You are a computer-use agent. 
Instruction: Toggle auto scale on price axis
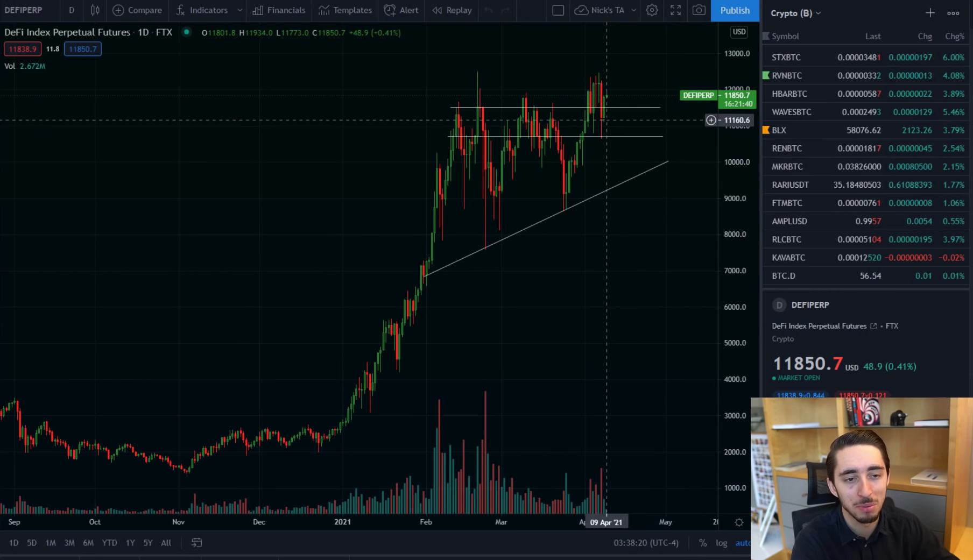[x=743, y=543]
